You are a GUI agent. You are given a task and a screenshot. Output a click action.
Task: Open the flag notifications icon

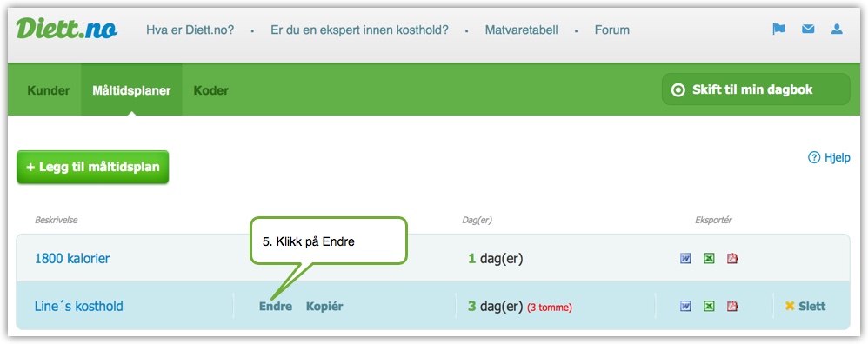pyautogui.click(x=779, y=29)
